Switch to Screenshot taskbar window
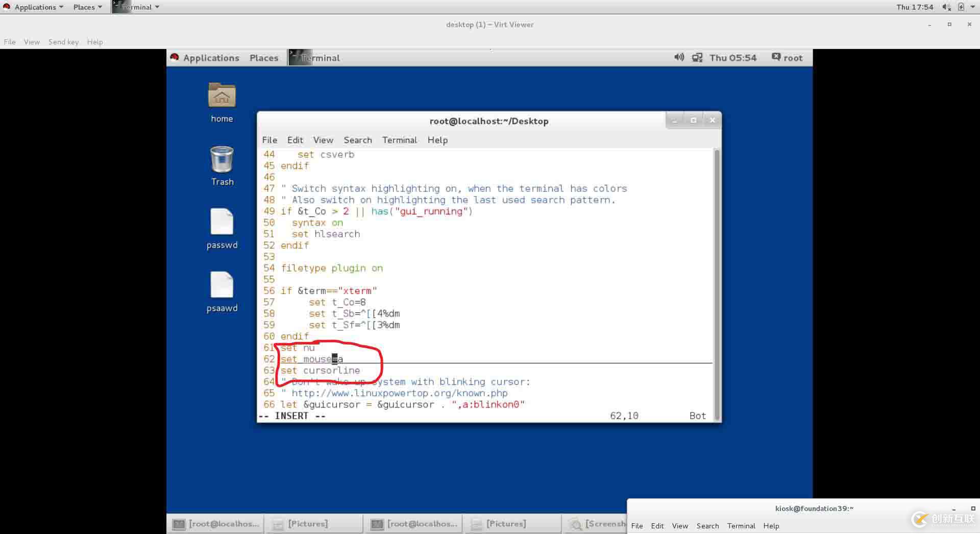This screenshot has height=534, width=980. (x=597, y=524)
